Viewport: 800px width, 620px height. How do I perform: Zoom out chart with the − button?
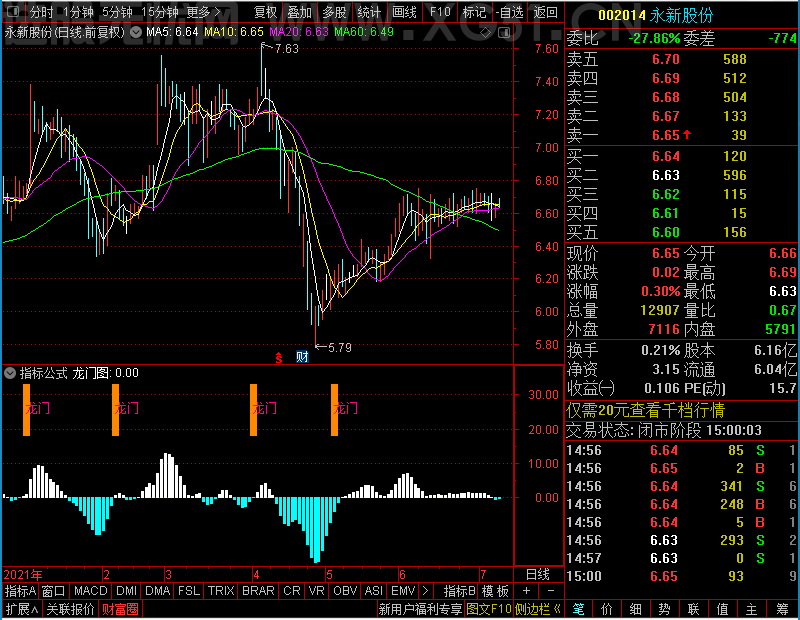(551, 591)
